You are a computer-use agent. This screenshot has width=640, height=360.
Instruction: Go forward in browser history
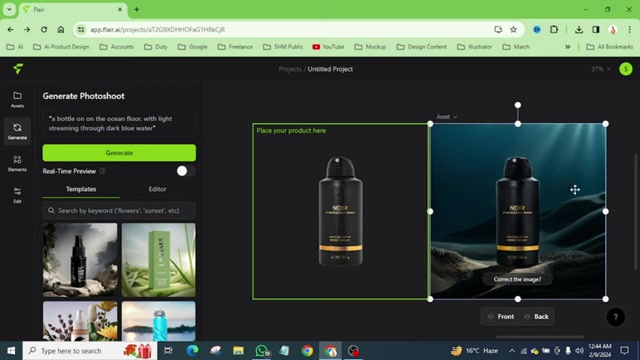pyautogui.click(x=27, y=29)
